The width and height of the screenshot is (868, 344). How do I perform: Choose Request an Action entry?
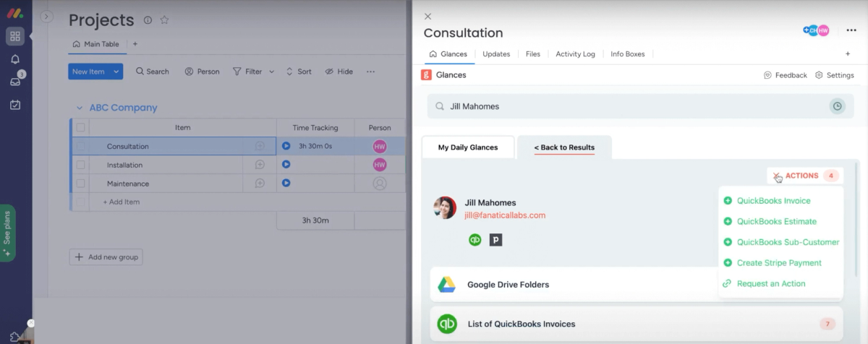[x=764, y=284]
